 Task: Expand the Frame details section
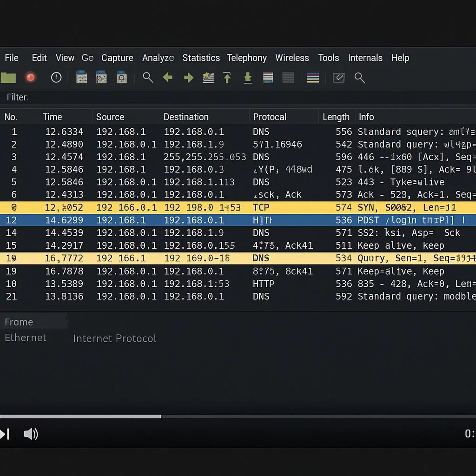(19, 322)
